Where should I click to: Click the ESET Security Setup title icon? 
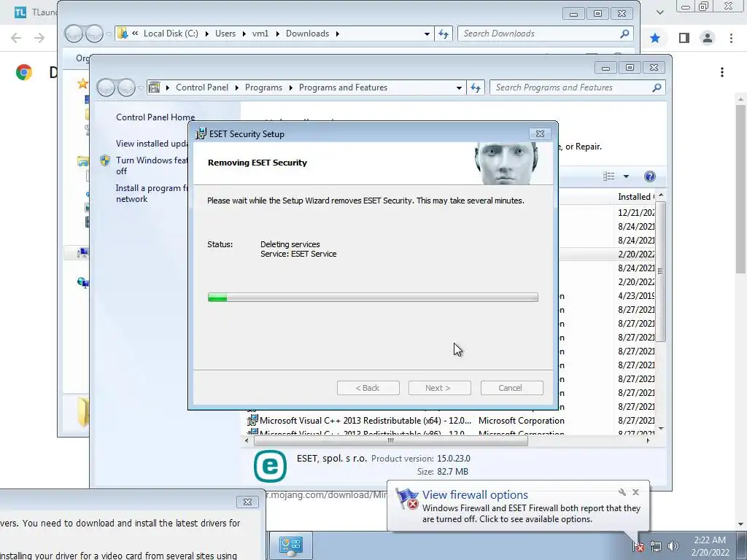[201, 134]
